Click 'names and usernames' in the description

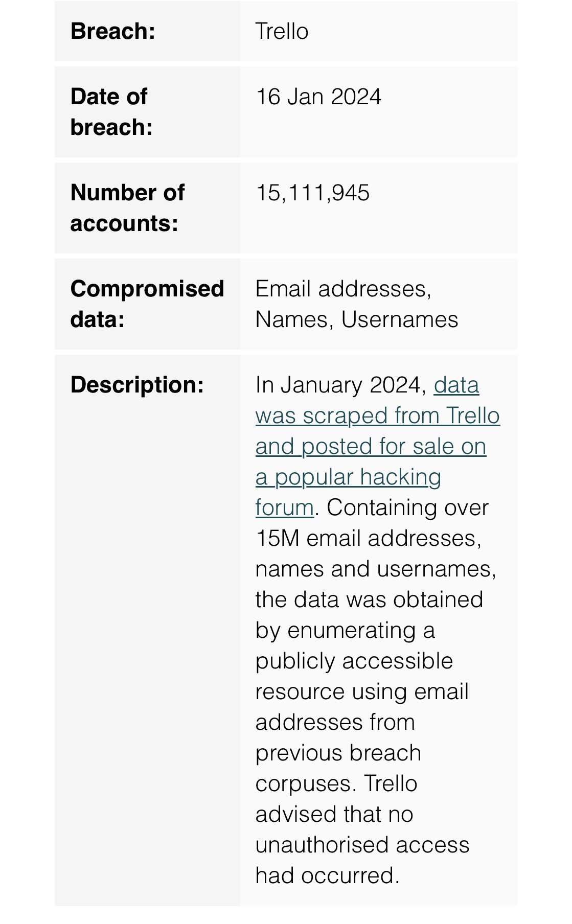tap(375, 569)
